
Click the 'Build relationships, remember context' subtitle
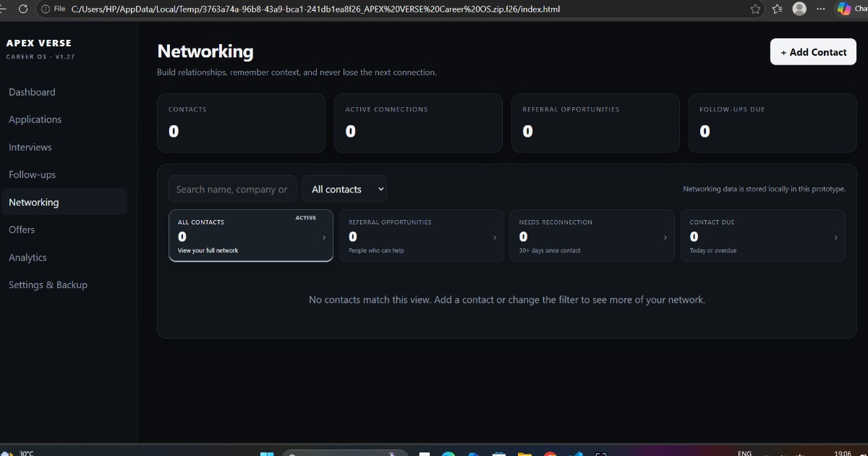pos(297,72)
